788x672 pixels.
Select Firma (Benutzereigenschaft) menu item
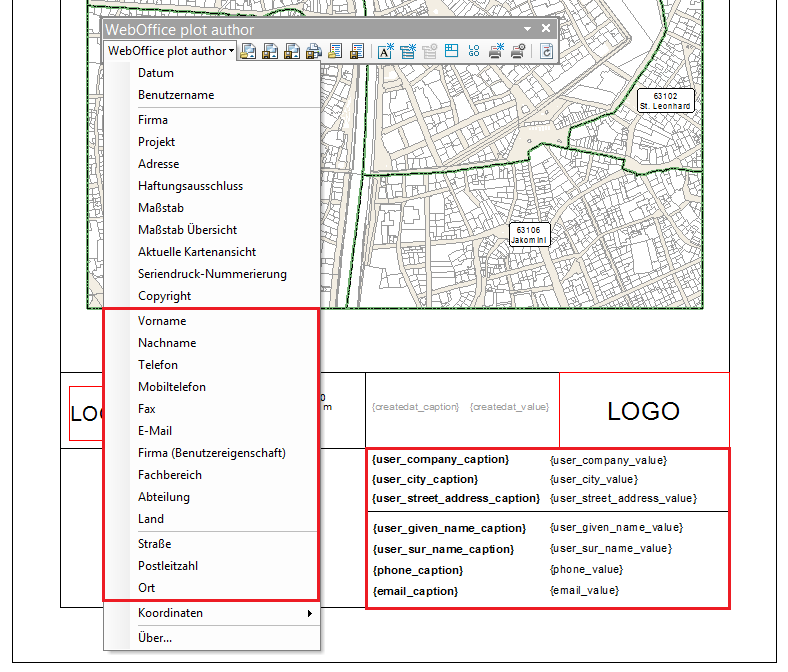pyautogui.click(x=212, y=453)
